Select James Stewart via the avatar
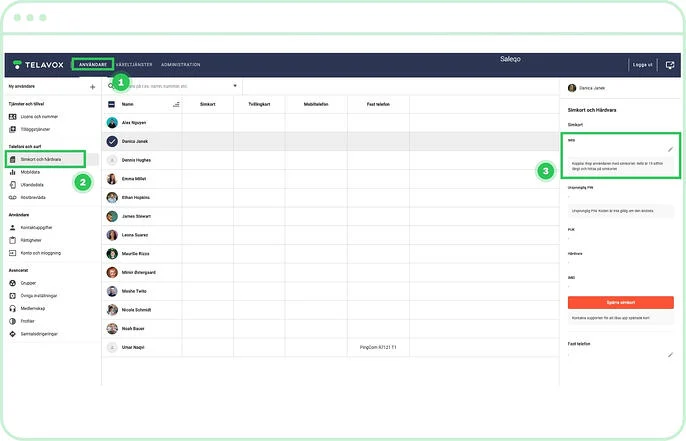 coord(112,216)
